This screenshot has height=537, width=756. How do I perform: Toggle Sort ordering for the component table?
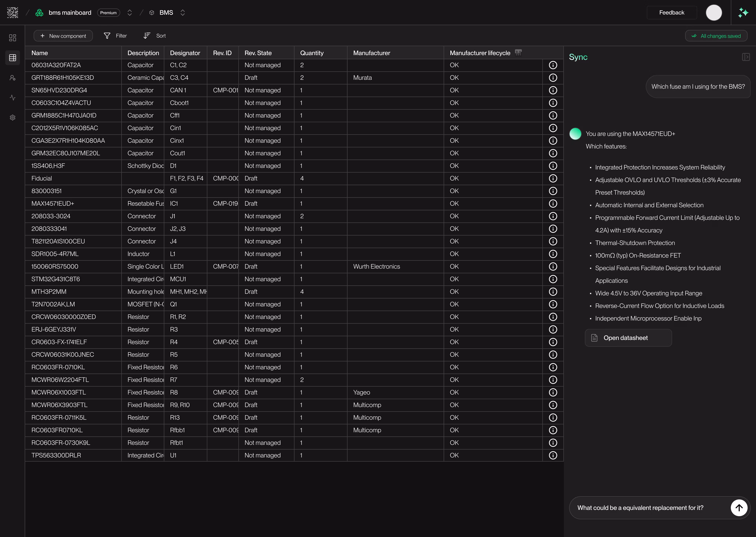(154, 36)
